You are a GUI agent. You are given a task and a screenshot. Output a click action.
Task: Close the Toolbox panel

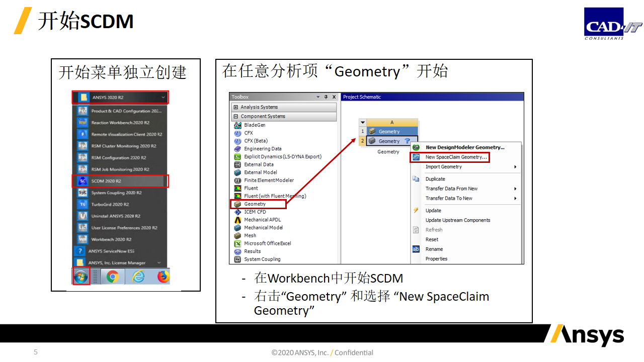(x=334, y=97)
